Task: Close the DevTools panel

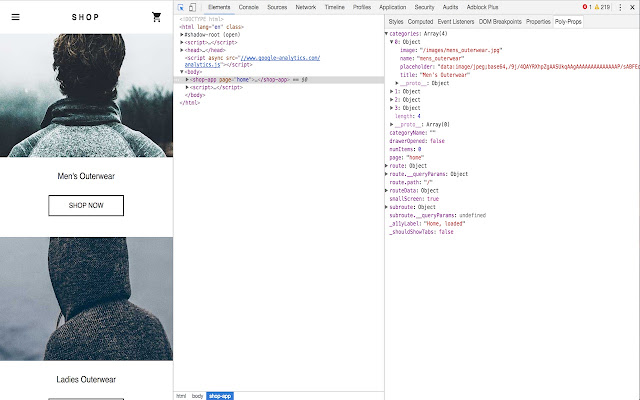Action: pyautogui.click(x=632, y=7)
